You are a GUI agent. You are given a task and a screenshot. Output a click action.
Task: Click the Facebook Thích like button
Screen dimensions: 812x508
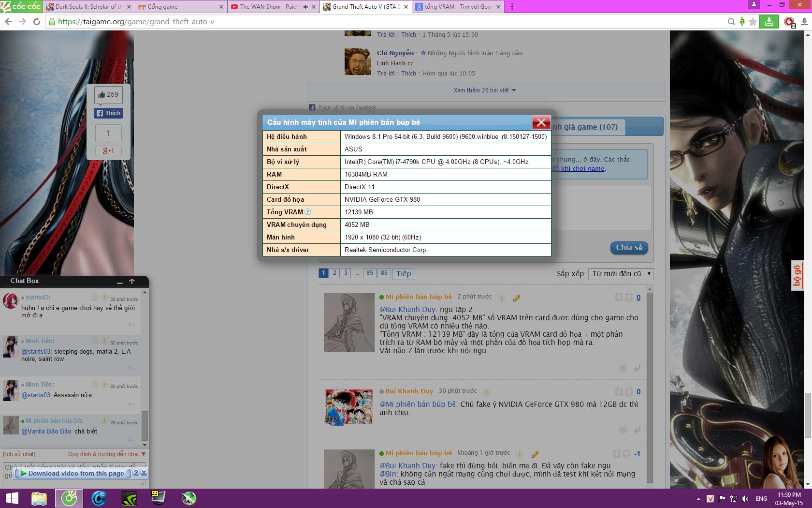pos(108,113)
